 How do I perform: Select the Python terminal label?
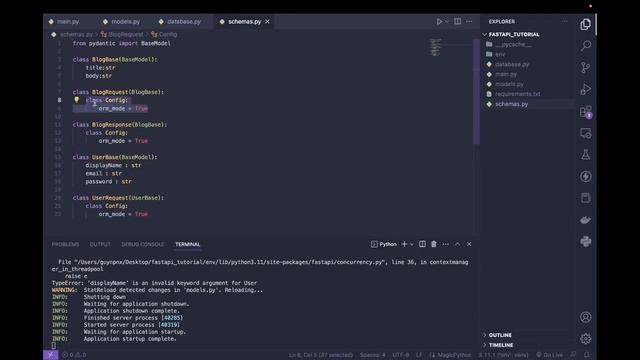(x=384, y=244)
